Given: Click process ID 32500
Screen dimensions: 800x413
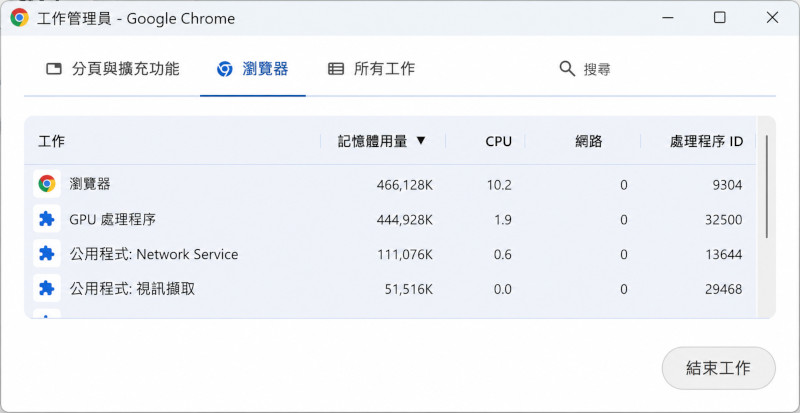Looking at the screenshot, I should pos(723,220).
